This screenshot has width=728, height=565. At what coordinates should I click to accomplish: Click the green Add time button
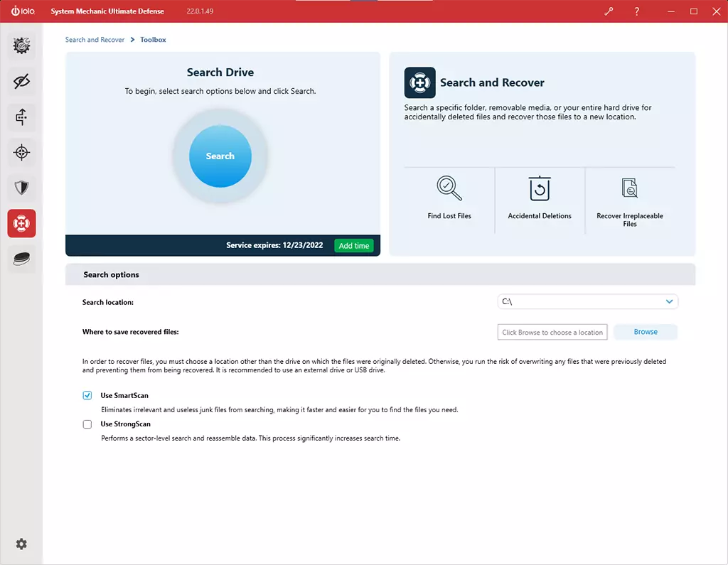pos(354,246)
